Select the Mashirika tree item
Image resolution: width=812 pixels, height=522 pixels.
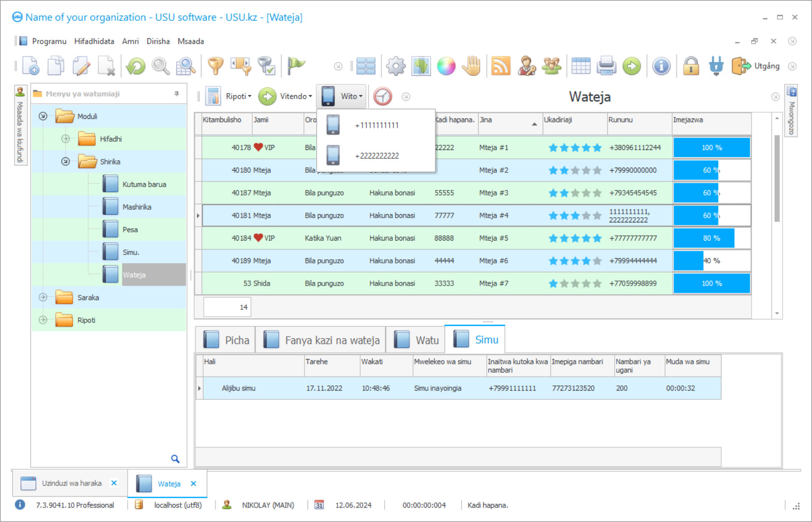pos(136,207)
